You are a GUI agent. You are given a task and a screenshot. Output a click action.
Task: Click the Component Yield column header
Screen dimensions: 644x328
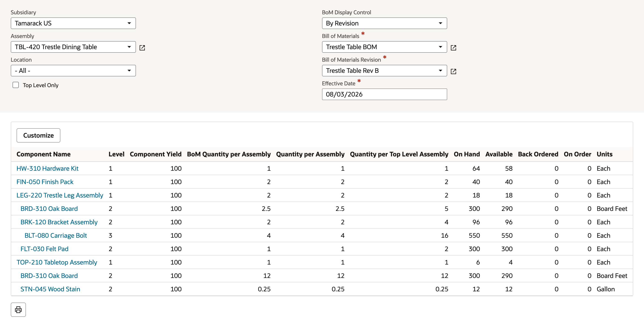click(x=156, y=154)
